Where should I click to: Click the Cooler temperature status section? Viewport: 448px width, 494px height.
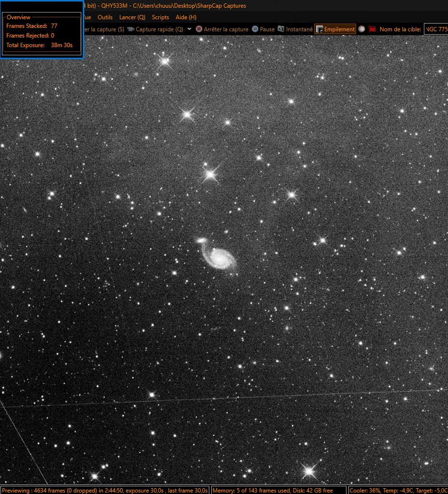coord(398,490)
